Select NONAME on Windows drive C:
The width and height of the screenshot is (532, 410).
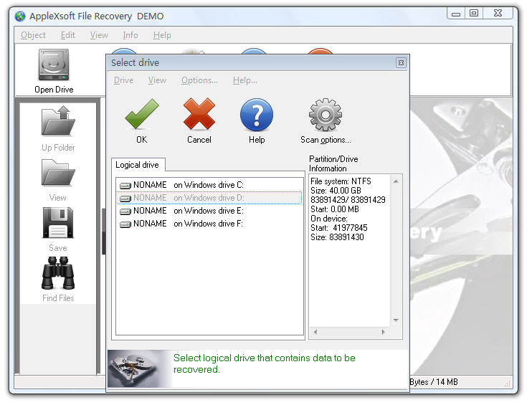209,185
